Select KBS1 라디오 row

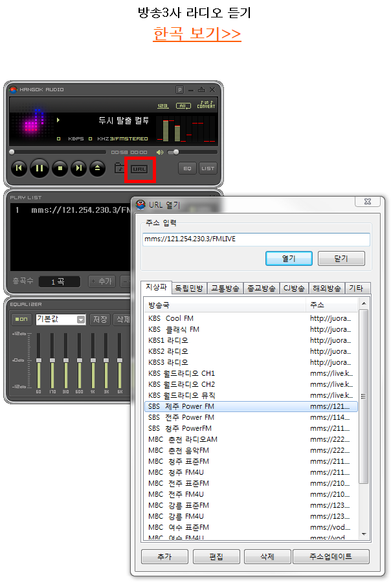[251, 340]
